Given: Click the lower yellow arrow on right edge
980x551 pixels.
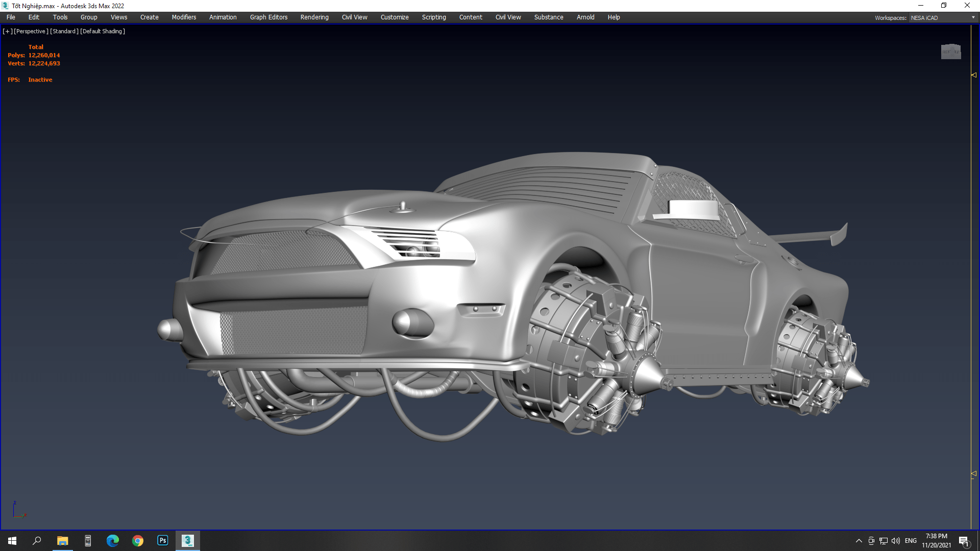Looking at the screenshot, I should click(x=973, y=474).
